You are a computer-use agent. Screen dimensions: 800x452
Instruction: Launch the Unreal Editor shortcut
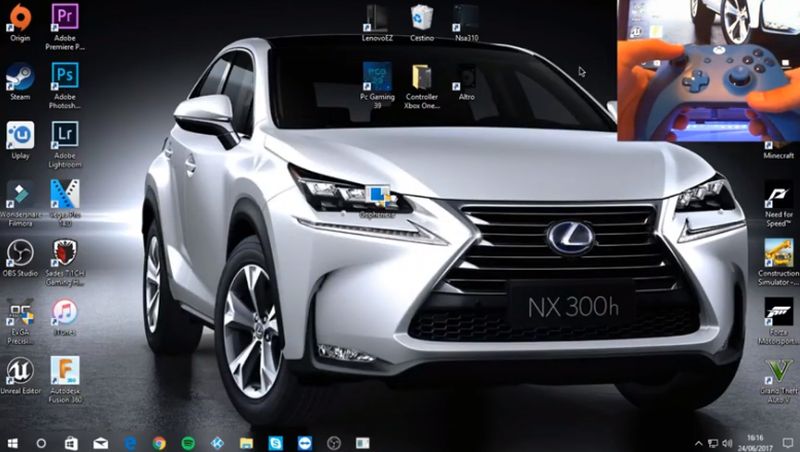pos(20,375)
